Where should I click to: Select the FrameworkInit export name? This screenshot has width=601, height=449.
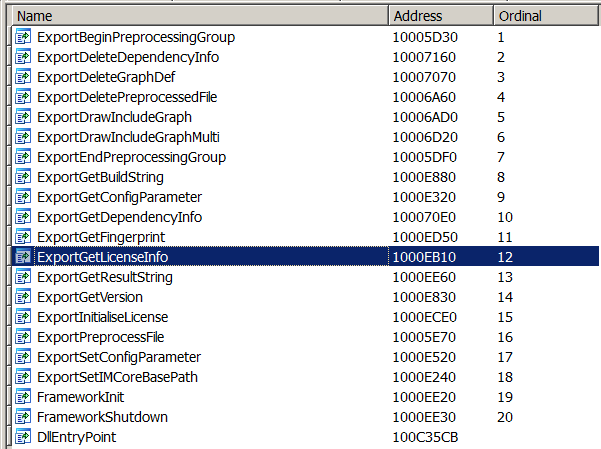click(x=80, y=397)
